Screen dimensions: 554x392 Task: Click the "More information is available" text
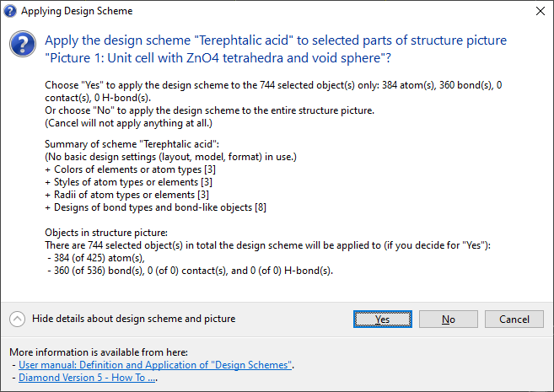pyautogui.click(x=99, y=352)
